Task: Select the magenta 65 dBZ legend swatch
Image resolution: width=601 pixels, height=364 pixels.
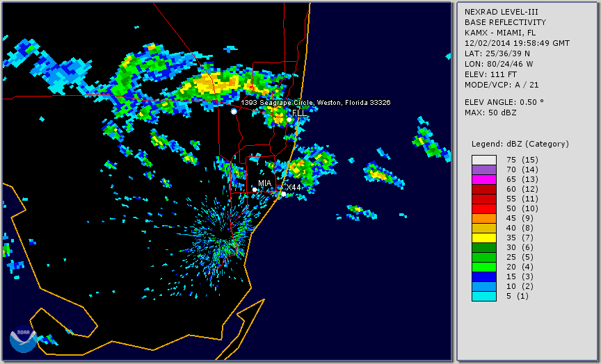Action: tap(483, 179)
